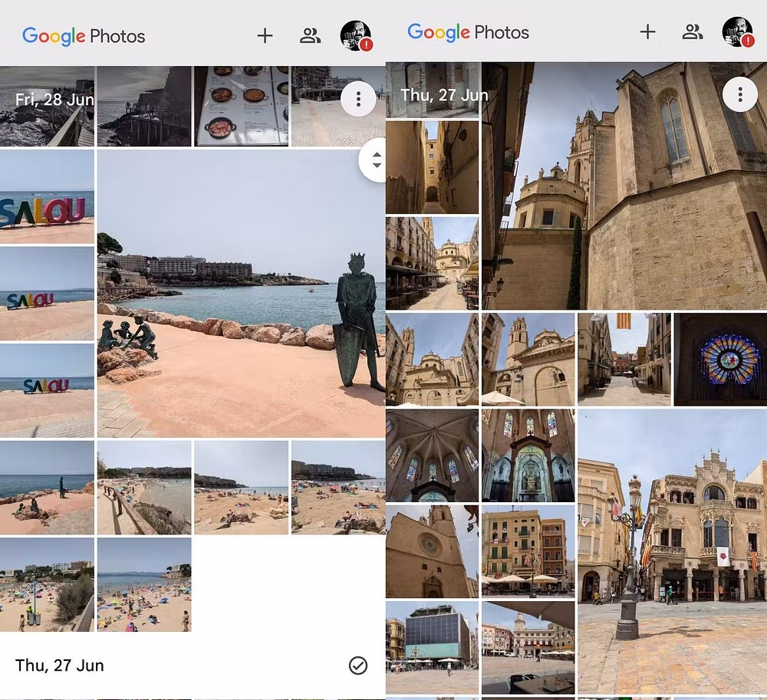This screenshot has width=767, height=700.
Task: Tap the Thu, 27 Jun date header text
Action: tap(60, 665)
